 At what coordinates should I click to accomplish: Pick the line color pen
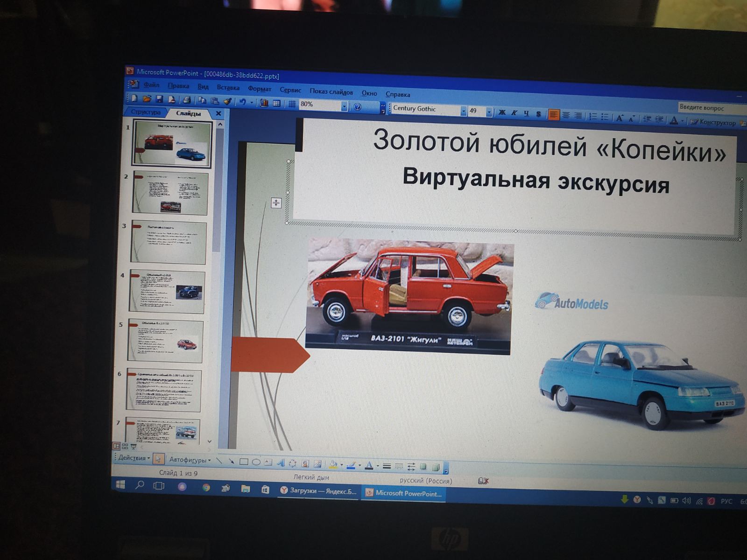pos(352,465)
